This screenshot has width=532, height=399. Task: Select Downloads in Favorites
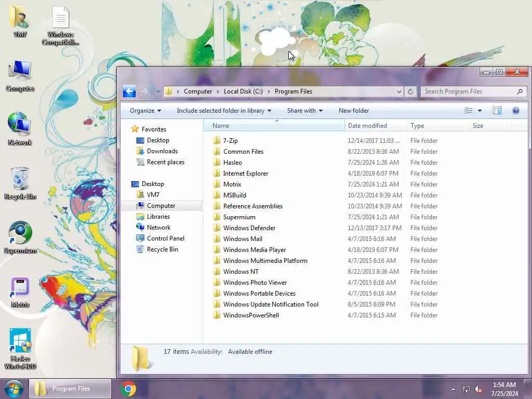click(162, 151)
